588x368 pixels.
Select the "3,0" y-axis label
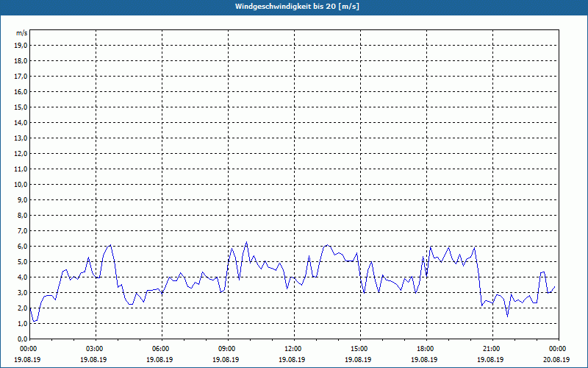(22, 292)
